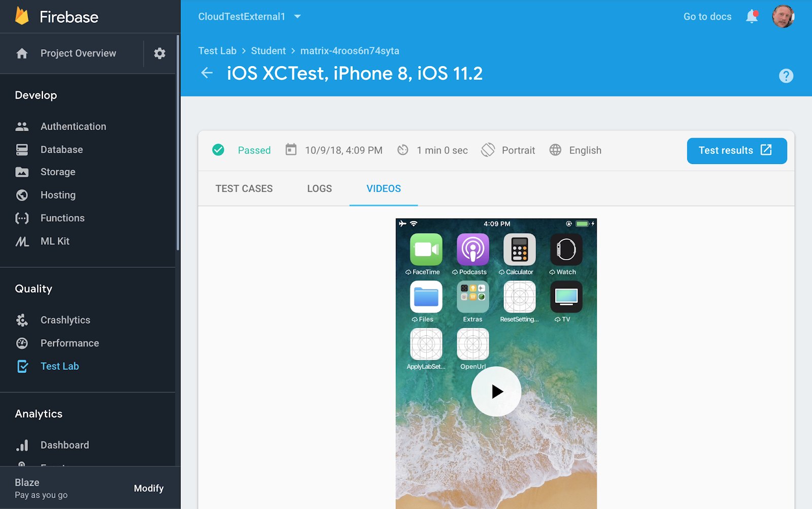This screenshot has height=509, width=812.
Task: Click the sidebar scrollbar
Action: click(x=178, y=142)
